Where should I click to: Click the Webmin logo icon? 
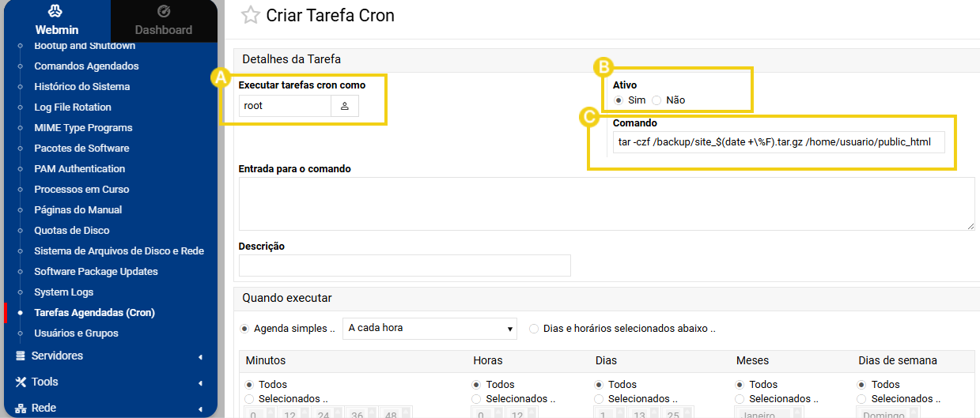coord(56,11)
